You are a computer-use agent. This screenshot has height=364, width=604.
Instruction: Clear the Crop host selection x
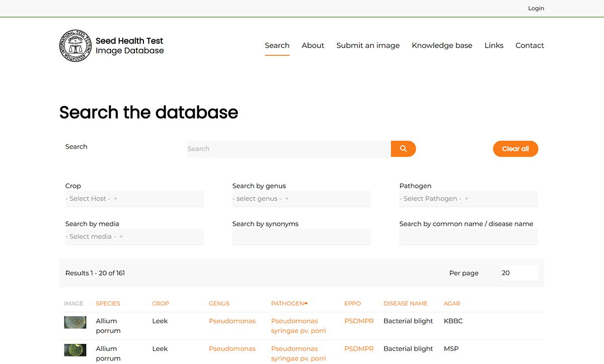[x=115, y=199]
